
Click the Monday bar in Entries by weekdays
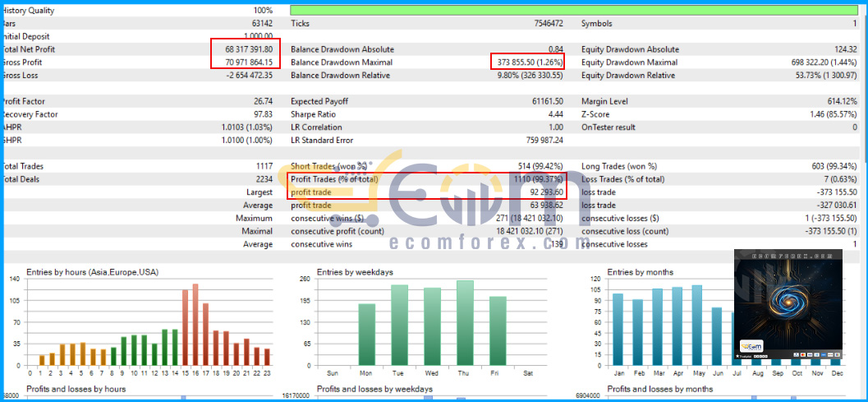[x=366, y=335]
